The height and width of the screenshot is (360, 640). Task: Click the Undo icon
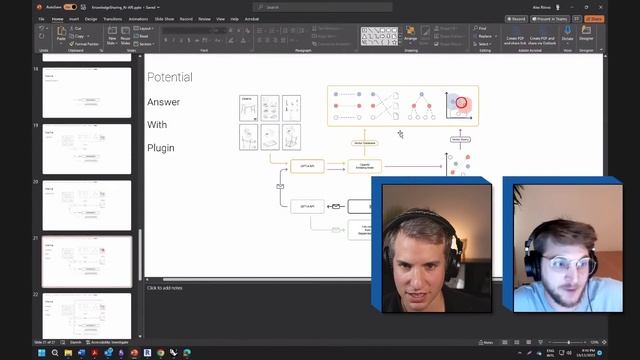coord(41,28)
